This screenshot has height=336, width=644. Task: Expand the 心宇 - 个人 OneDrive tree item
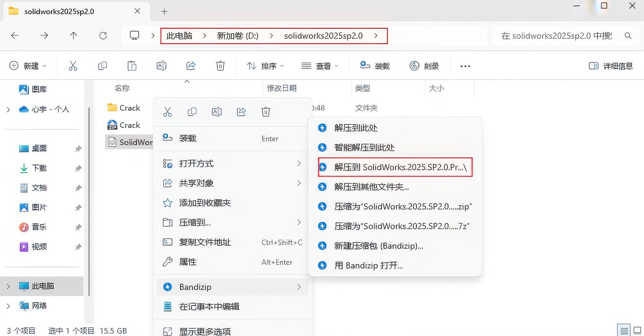(x=8, y=109)
